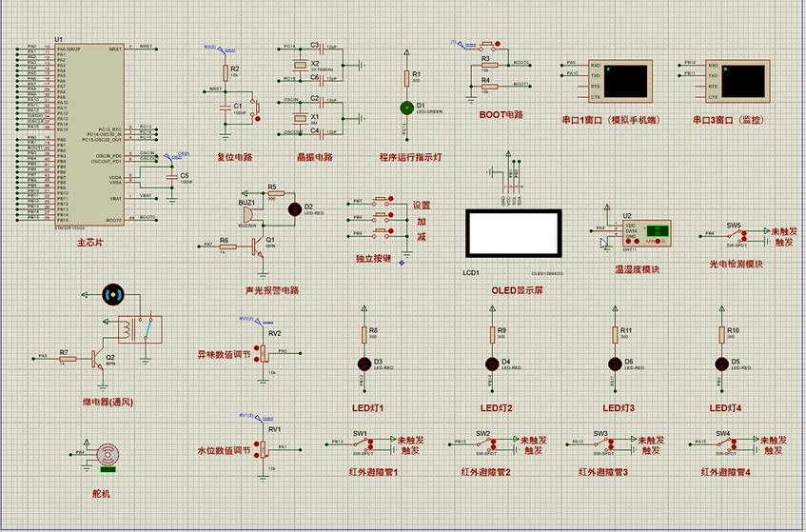Click the reset push button beside C1

(255, 108)
